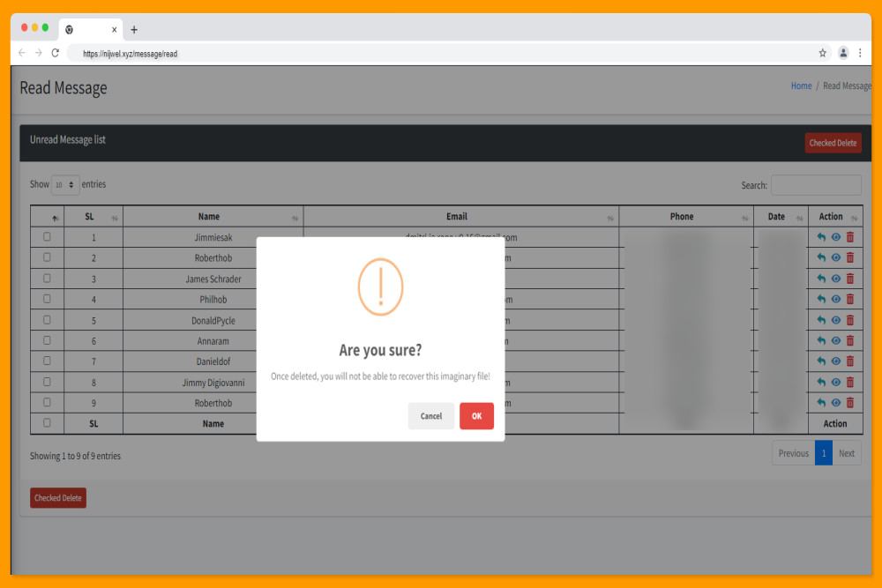The height and width of the screenshot is (588, 882).
Task: Delete Philhob message
Action: 850,299
